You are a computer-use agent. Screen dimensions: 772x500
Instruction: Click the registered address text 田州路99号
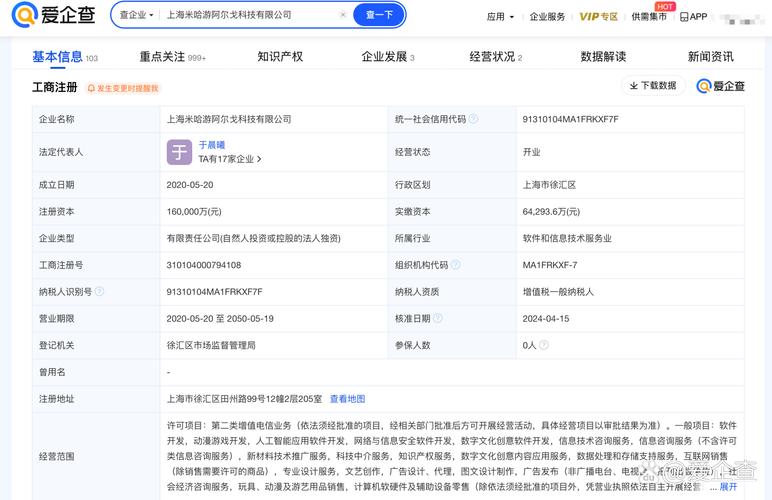coord(243,399)
